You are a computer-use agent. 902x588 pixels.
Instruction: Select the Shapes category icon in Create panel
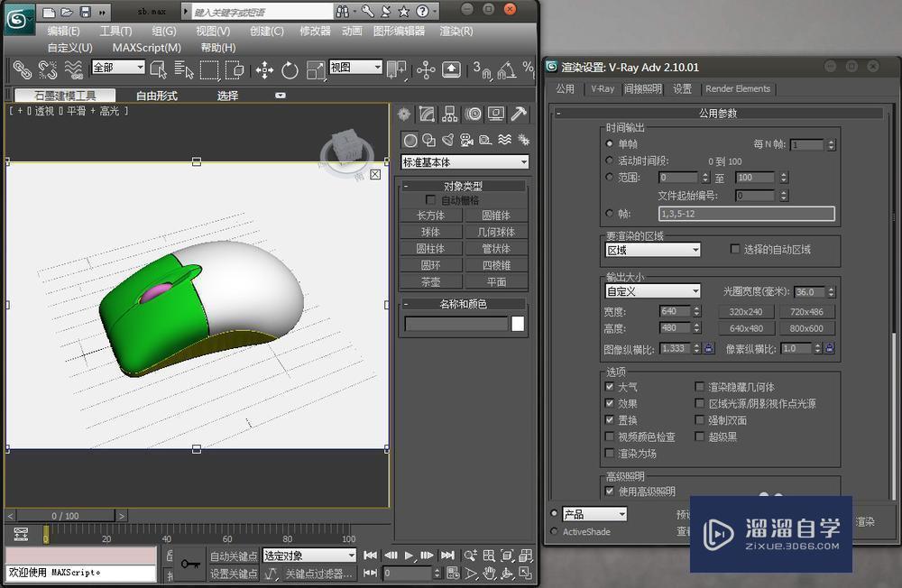(x=431, y=140)
